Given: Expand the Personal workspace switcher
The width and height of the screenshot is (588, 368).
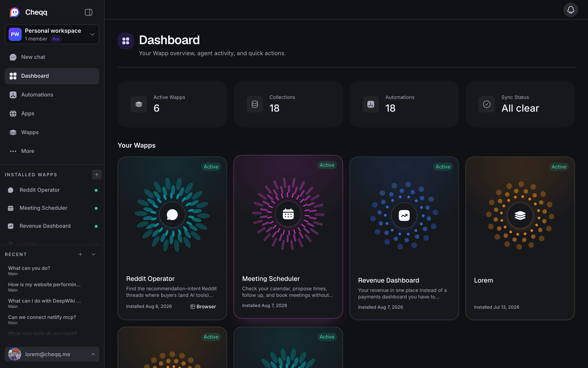Looking at the screenshot, I should point(52,34).
